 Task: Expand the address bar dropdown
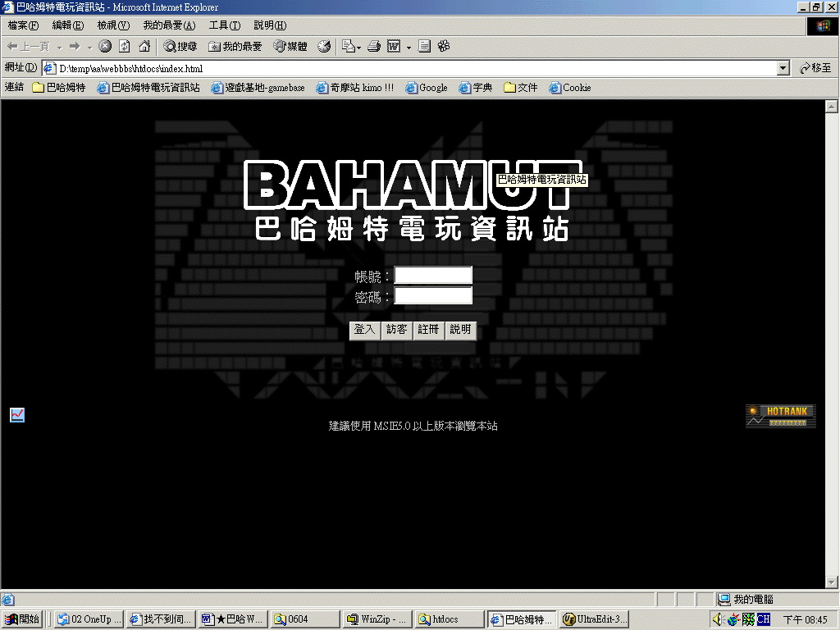point(783,69)
